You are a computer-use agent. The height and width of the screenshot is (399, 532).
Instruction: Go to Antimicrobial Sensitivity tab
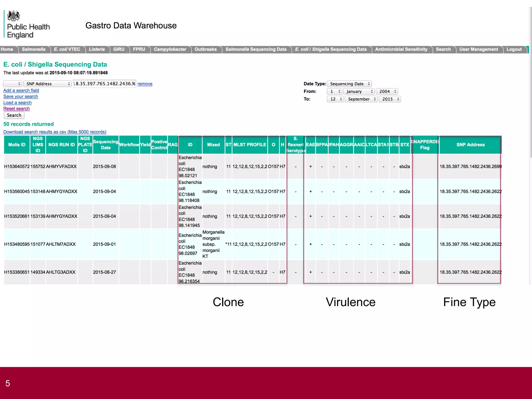pyautogui.click(x=401, y=49)
